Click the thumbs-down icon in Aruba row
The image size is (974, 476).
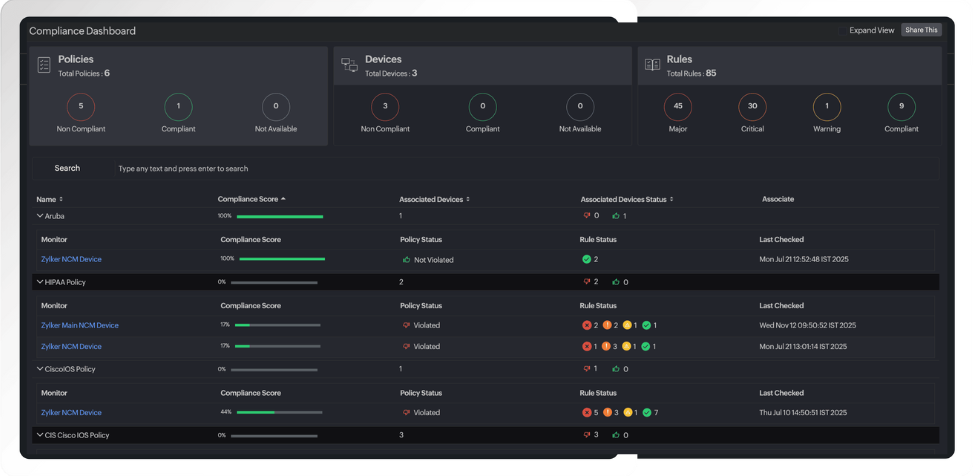[586, 216]
